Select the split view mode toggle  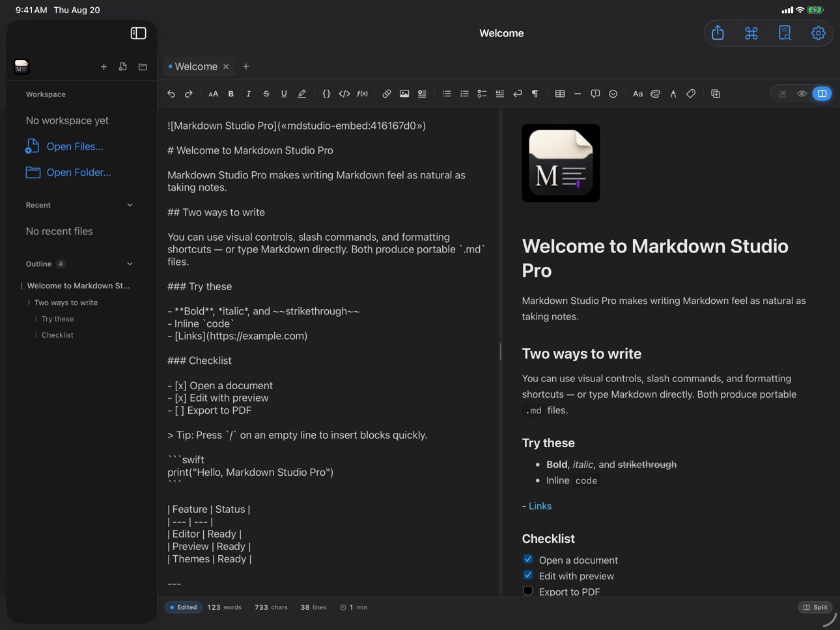click(822, 94)
